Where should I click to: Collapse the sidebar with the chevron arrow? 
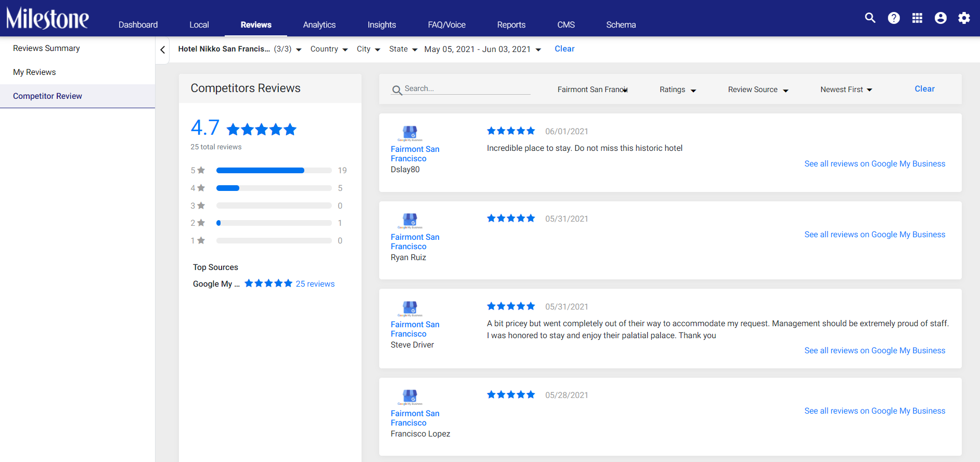click(163, 49)
